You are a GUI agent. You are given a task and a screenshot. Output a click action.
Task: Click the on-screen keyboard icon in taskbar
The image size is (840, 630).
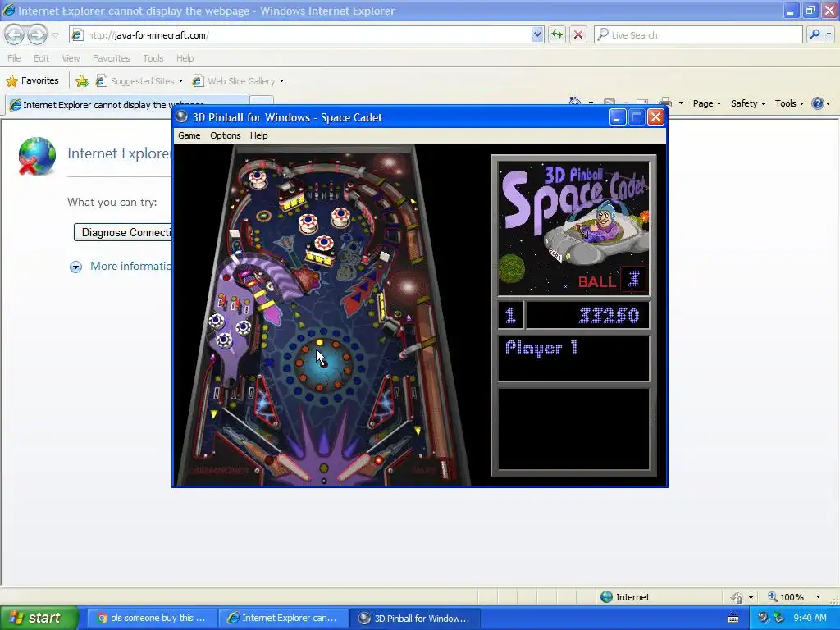[x=734, y=619]
